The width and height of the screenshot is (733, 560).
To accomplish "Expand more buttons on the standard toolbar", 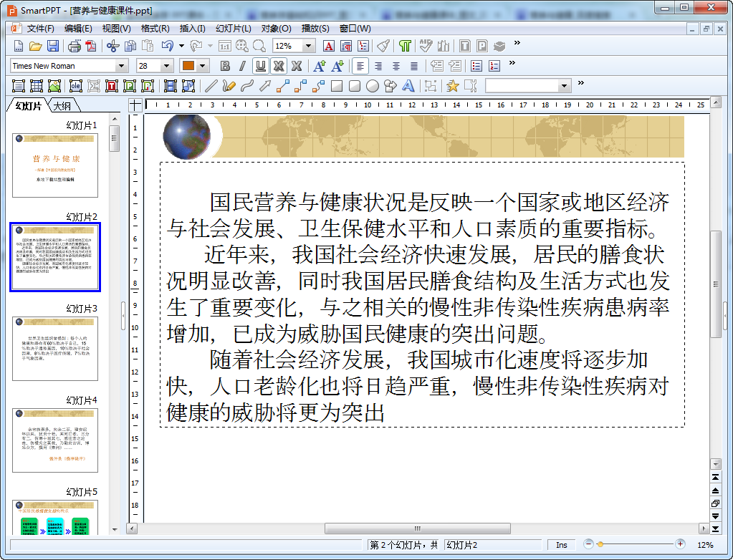I will [517, 42].
